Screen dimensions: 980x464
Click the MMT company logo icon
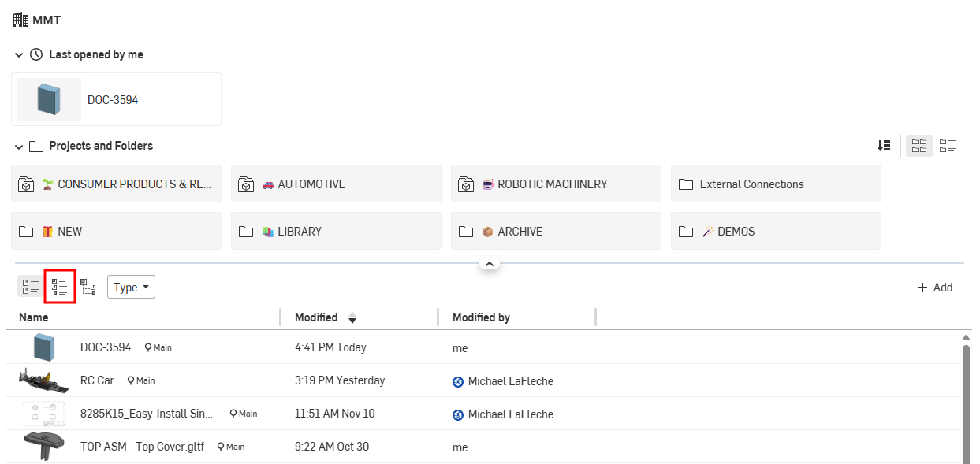point(18,19)
